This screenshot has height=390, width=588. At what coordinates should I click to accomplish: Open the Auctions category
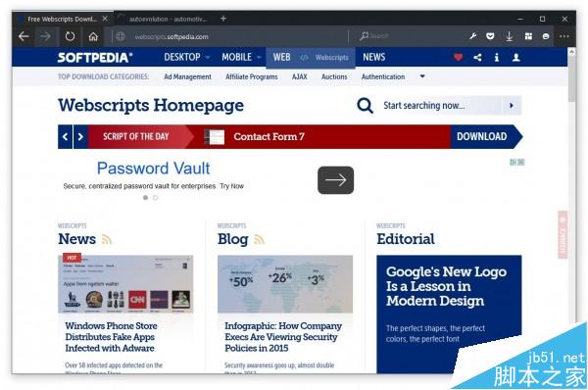point(334,76)
